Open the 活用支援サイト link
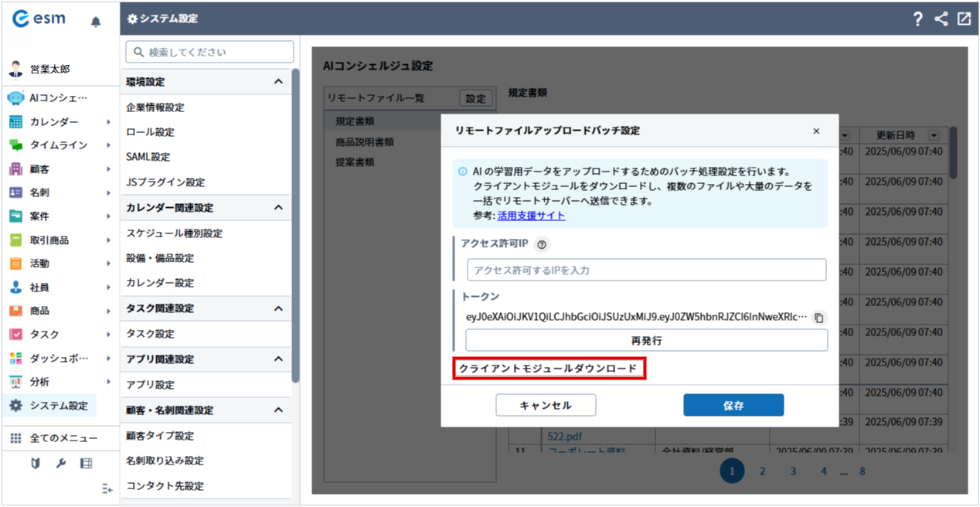Image resolution: width=980 pixels, height=507 pixels. (531, 216)
